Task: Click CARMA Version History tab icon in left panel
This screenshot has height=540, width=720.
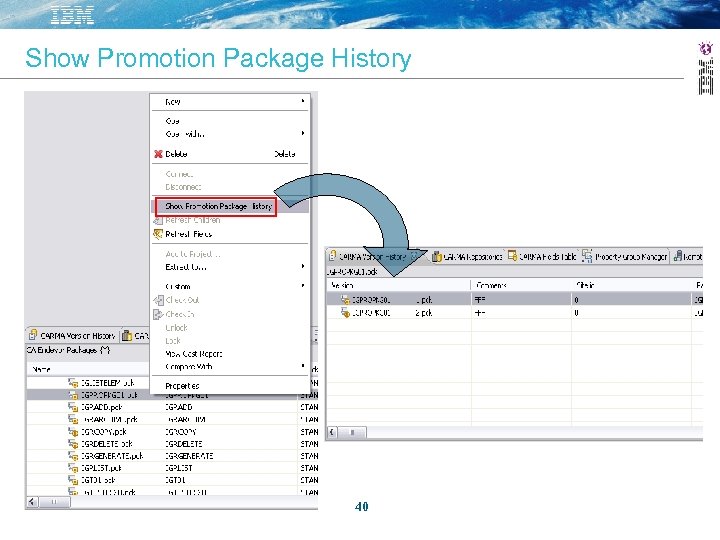Action: (x=33, y=335)
